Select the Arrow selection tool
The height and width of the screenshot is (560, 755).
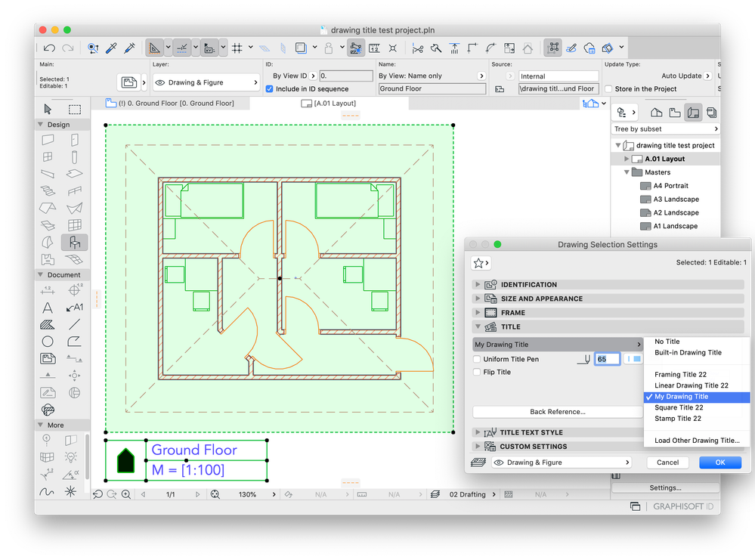click(47, 108)
